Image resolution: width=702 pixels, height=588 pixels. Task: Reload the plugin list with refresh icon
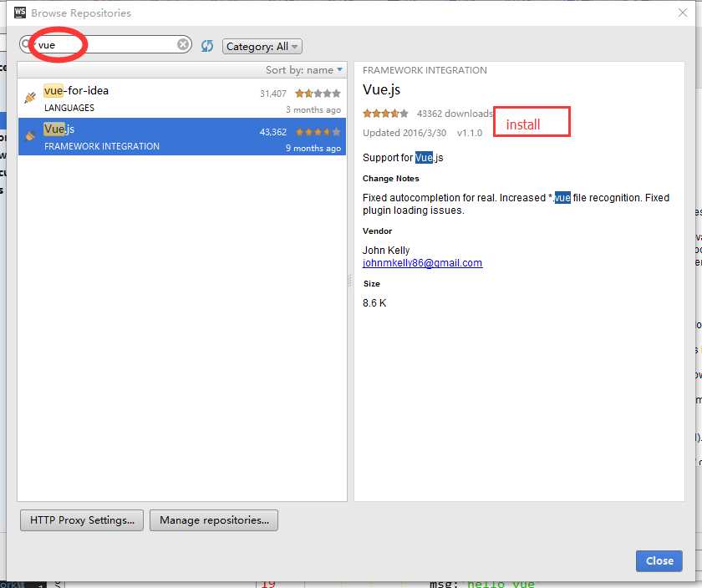coord(207,46)
